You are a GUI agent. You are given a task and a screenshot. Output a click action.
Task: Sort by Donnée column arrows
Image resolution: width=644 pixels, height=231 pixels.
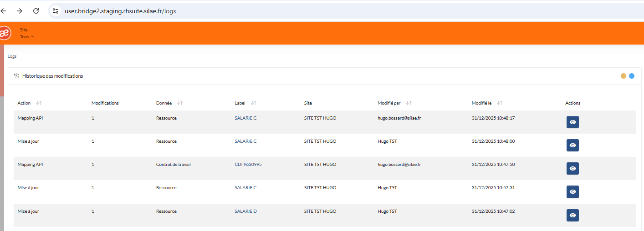(180, 103)
